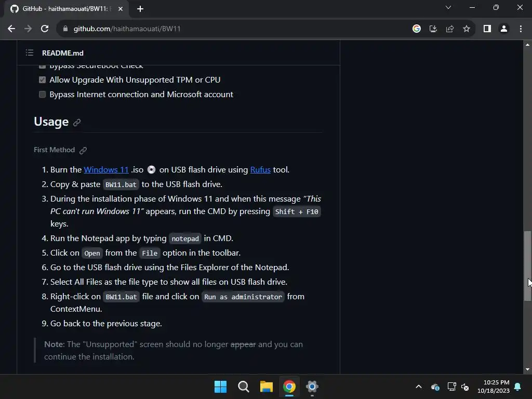
Task: Click the Chrome taskbar icon
Action: point(289,387)
